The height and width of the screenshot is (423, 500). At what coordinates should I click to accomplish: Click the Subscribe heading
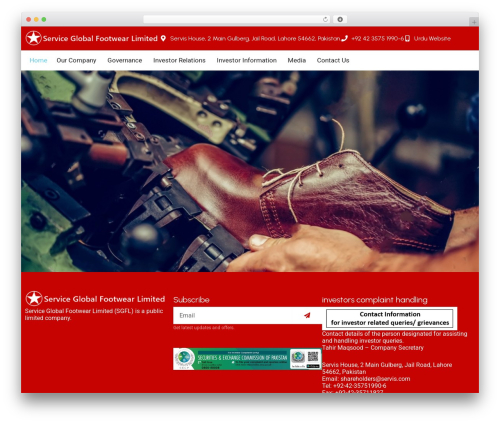pyautogui.click(x=191, y=300)
